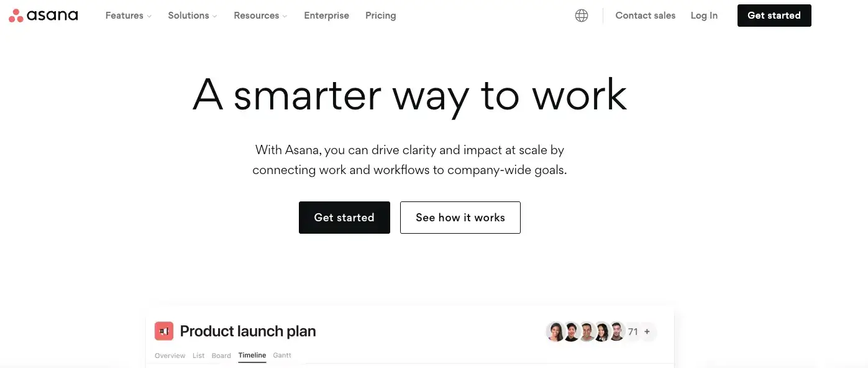Switch to the List view tab
This screenshot has width=868, height=368.
[198, 355]
